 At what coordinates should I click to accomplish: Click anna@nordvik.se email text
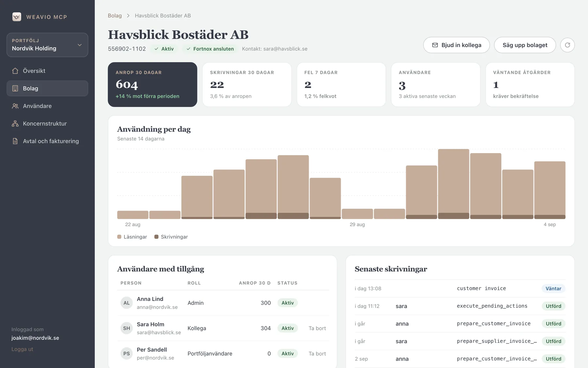tap(157, 307)
